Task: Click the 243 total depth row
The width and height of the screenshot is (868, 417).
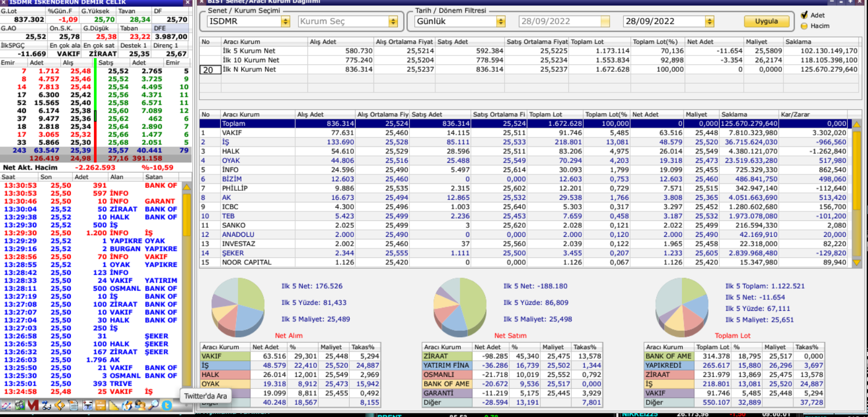Action: pyautogui.click(x=95, y=151)
